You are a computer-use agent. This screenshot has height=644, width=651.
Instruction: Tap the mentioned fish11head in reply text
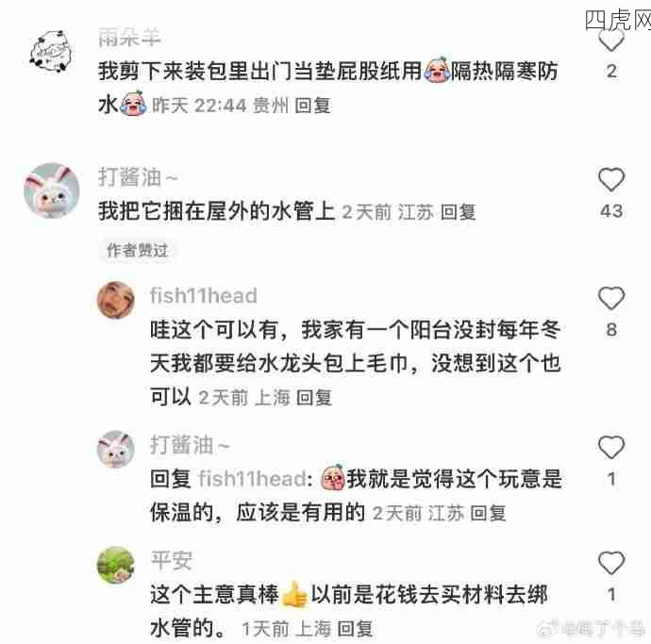253,478
